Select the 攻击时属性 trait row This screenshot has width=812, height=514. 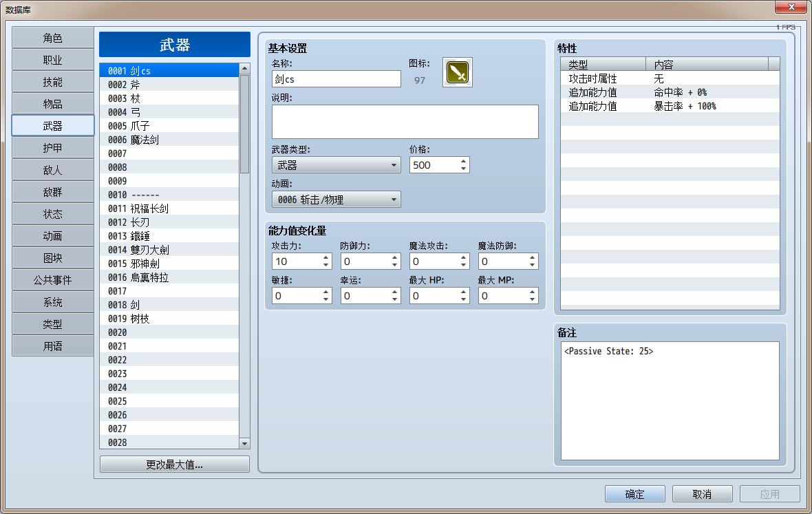tap(670, 78)
